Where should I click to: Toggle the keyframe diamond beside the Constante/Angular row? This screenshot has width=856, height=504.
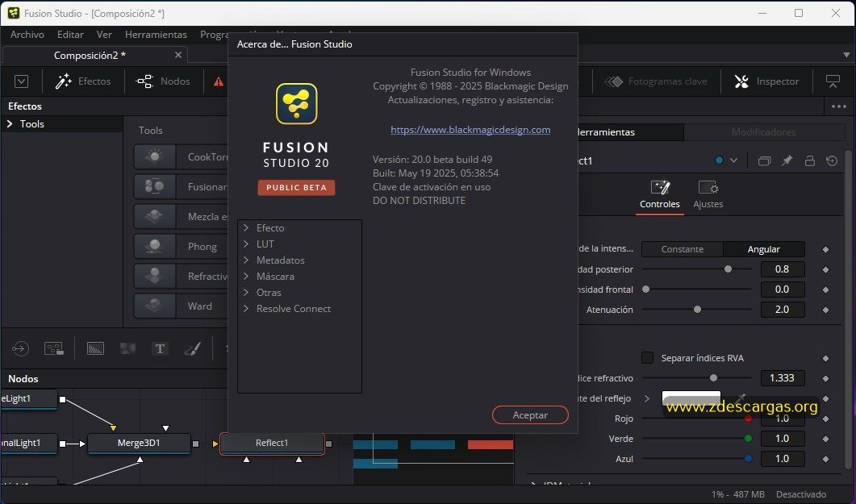[825, 249]
